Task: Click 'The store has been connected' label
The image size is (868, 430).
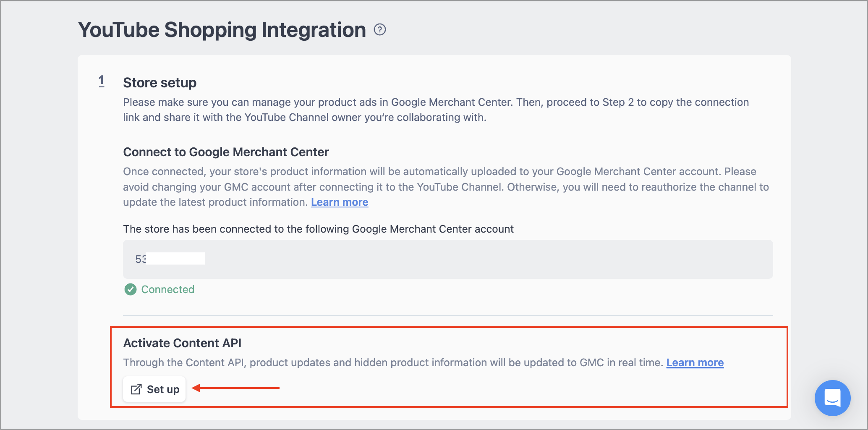Action: click(x=318, y=229)
